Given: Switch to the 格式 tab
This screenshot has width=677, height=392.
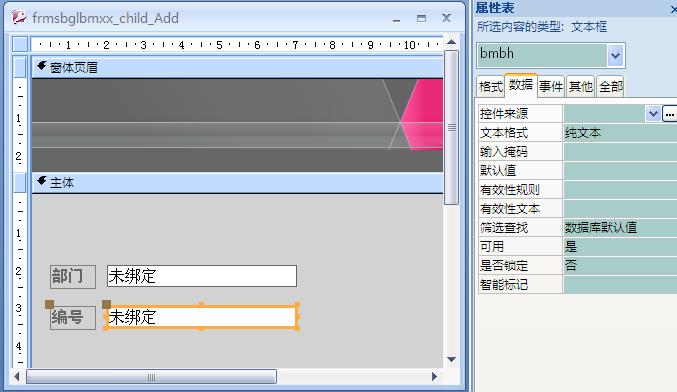Looking at the screenshot, I should point(491,87).
